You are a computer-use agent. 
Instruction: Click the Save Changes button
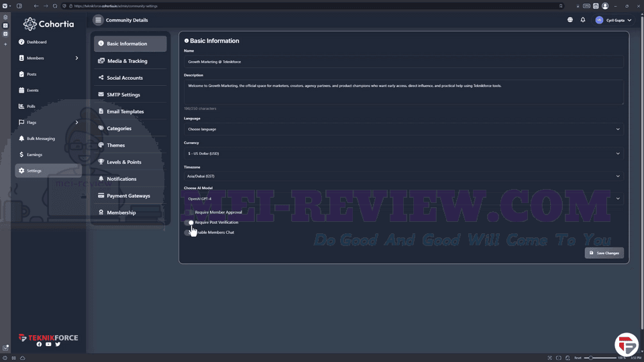pyautogui.click(x=604, y=253)
